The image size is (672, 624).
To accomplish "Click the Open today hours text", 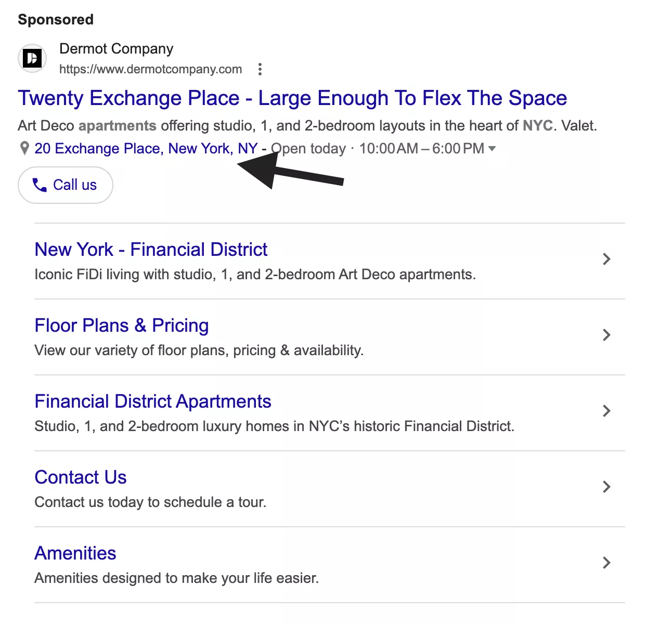I will point(308,149).
